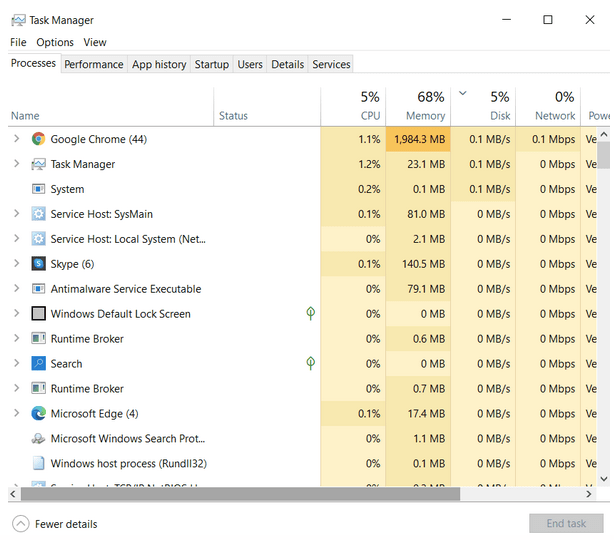Expand the Runtime Broker row with 0.6 MB
The width and height of the screenshot is (614, 540).
[16, 338]
